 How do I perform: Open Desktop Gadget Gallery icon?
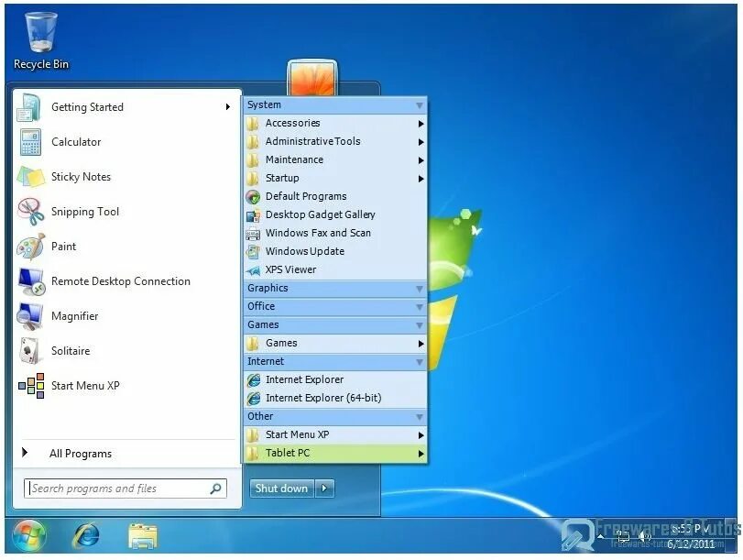click(254, 215)
